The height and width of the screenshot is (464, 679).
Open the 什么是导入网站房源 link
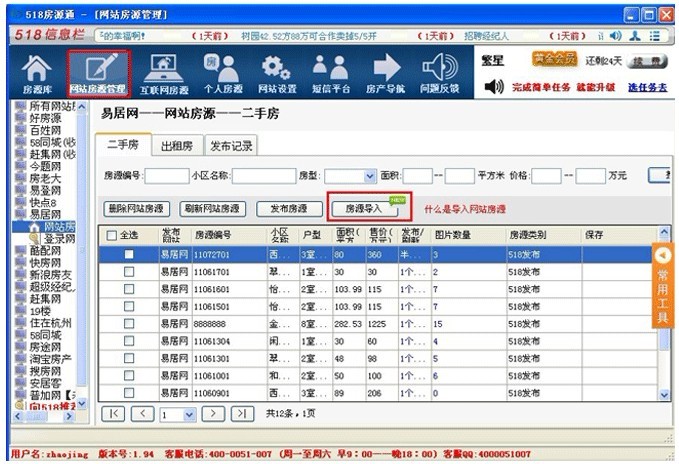(465, 209)
